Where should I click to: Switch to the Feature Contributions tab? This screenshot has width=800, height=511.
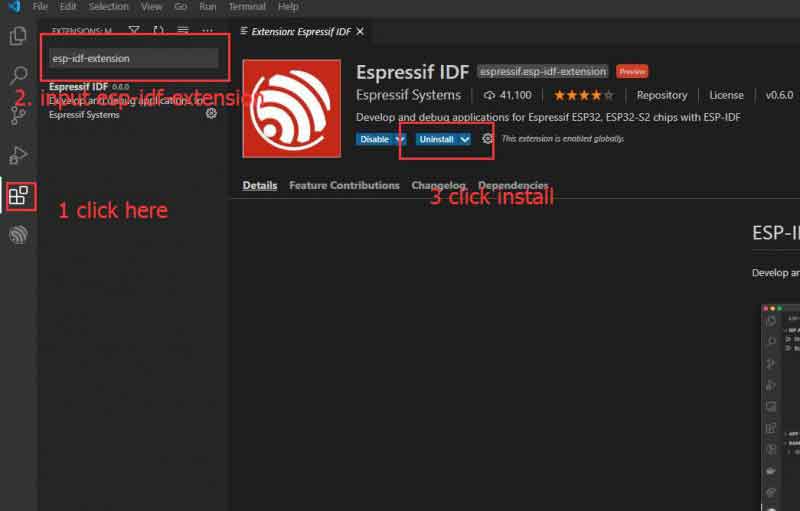click(x=344, y=185)
